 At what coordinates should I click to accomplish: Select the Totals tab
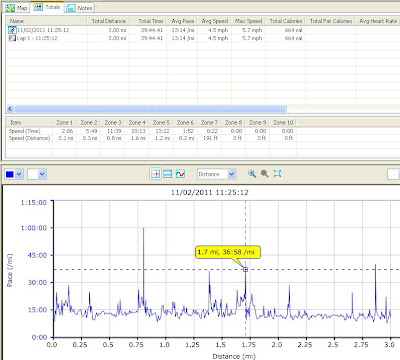[x=47, y=7]
